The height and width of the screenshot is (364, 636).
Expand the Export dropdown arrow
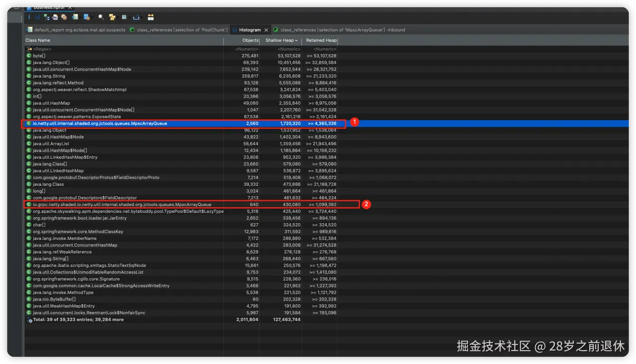coord(142,17)
